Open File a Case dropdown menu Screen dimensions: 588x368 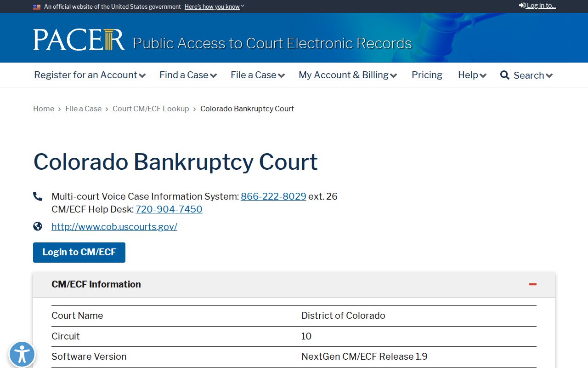tap(258, 75)
